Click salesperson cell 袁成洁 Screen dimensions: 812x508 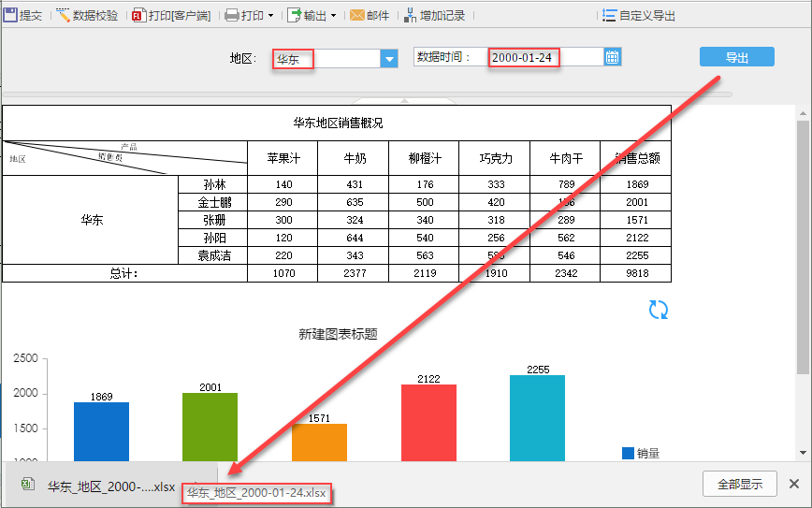[x=213, y=255]
